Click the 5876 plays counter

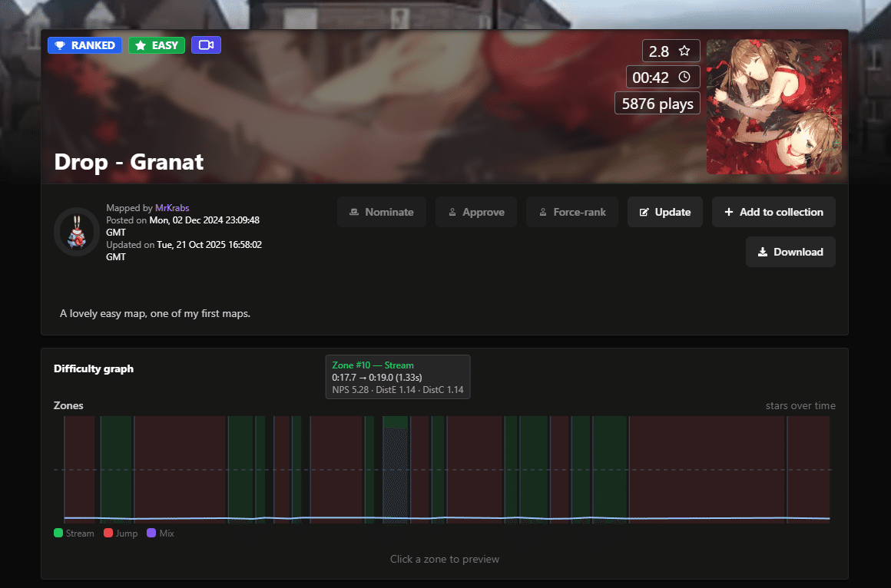pyautogui.click(x=657, y=104)
